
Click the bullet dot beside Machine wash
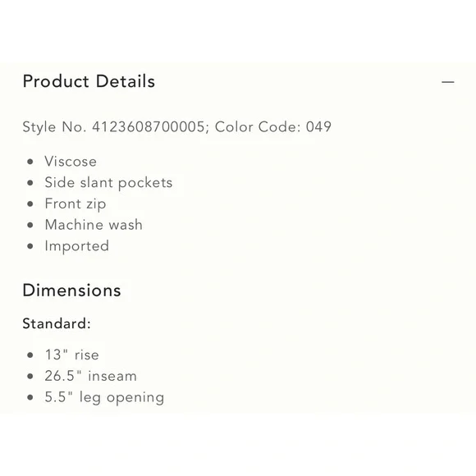[30, 225]
